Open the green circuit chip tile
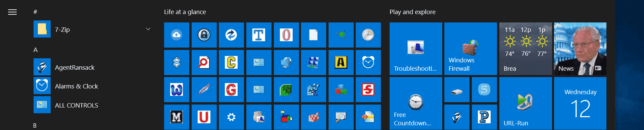The height and width of the screenshot is (130, 644). click(x=286, y=89)
